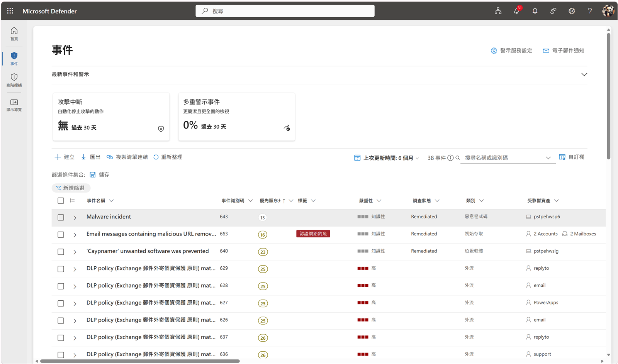Check the Email messages row checkbox

click(61, 235)
